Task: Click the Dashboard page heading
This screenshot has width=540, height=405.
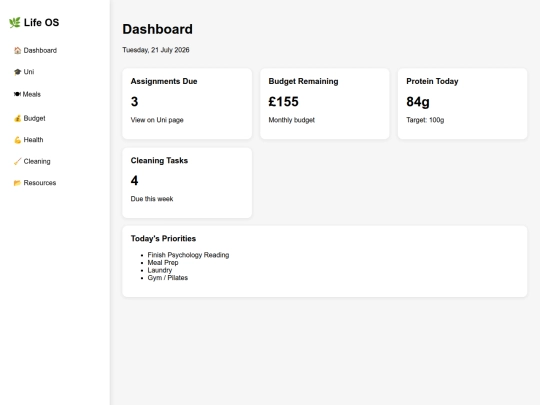Action: [157, 29]
